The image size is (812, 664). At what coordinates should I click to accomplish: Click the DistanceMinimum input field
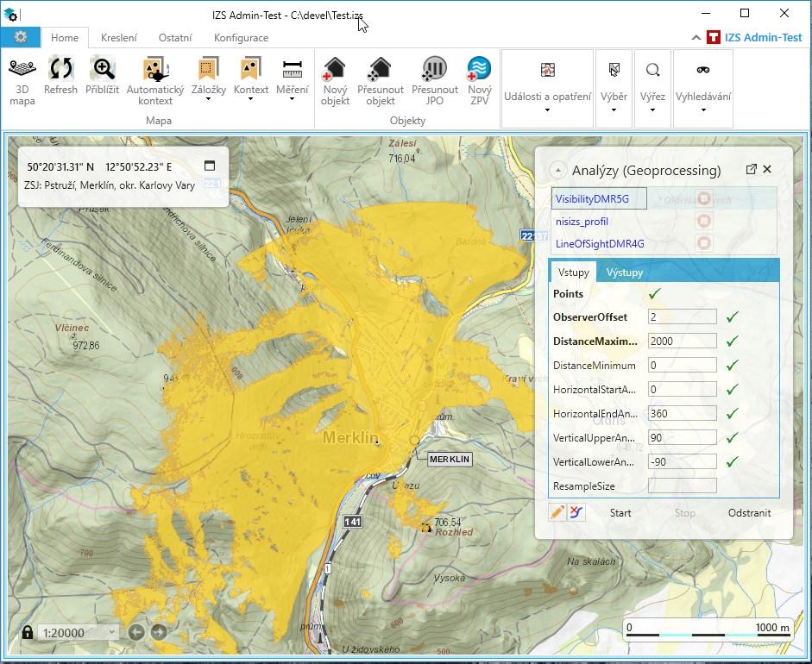(682, 366)
